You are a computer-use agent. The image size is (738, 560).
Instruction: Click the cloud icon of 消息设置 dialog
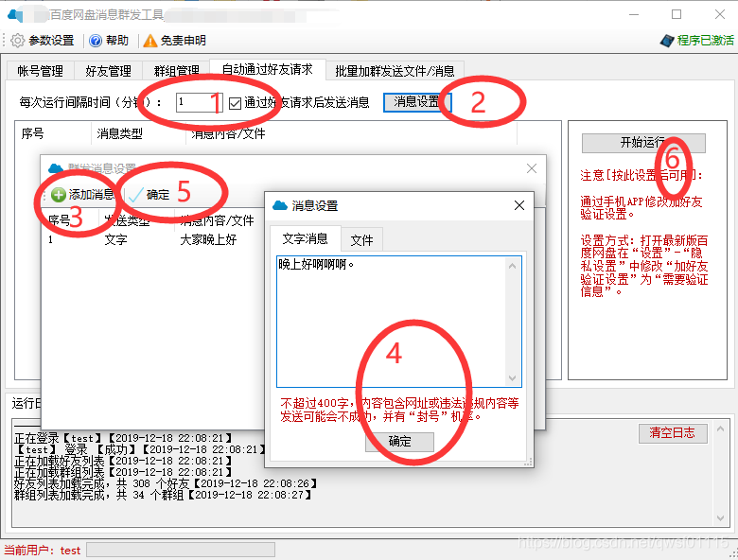click(280, 205)
